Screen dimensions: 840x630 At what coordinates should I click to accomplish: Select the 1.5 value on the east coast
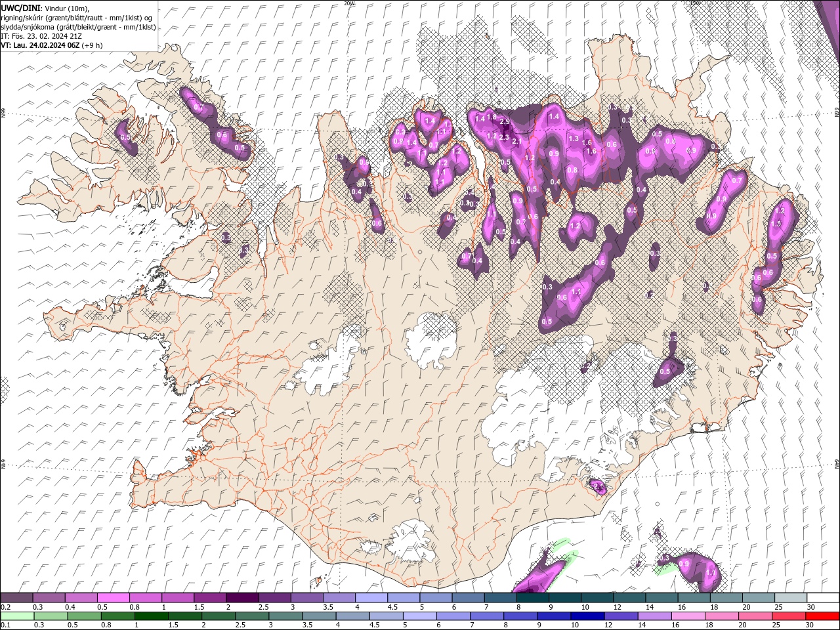(x=776, y=224)
